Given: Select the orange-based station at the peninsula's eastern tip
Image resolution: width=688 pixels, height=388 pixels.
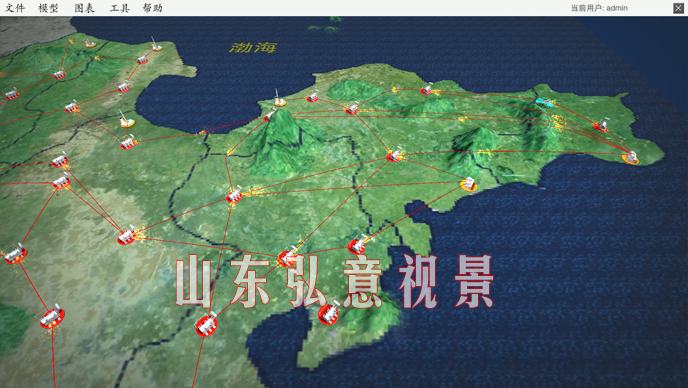Looking at the screenshot, I should (631, 158).
